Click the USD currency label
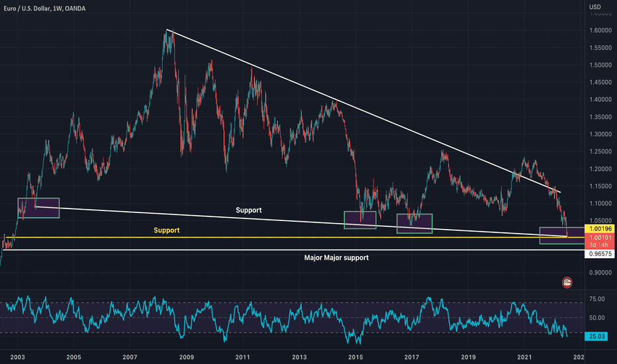 tap(595, 7)
